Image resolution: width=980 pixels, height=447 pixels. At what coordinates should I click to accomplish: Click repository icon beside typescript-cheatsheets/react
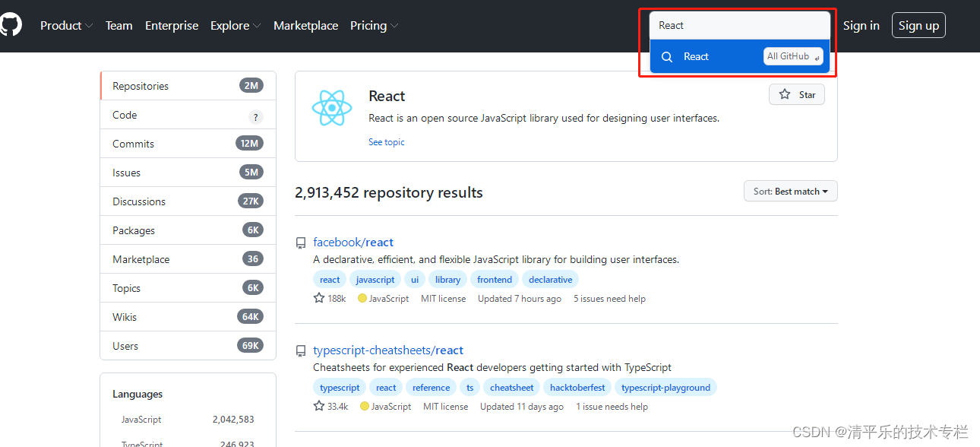(x=301, y=351)
